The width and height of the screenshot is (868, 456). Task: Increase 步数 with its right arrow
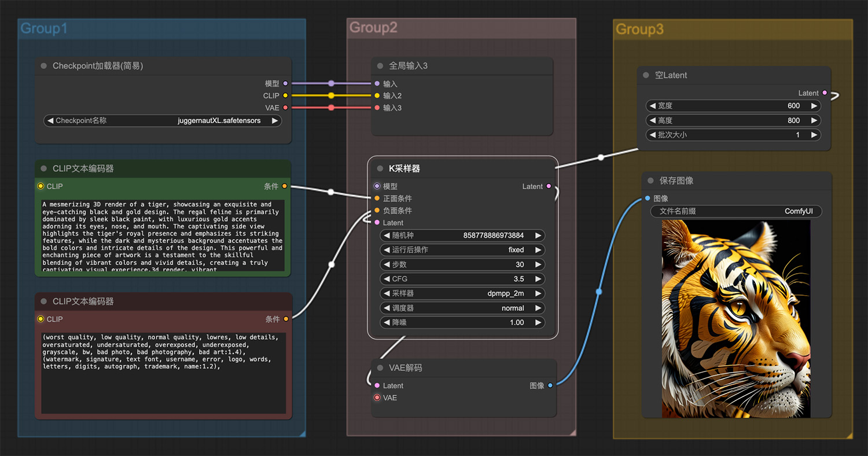coord(538,264)
